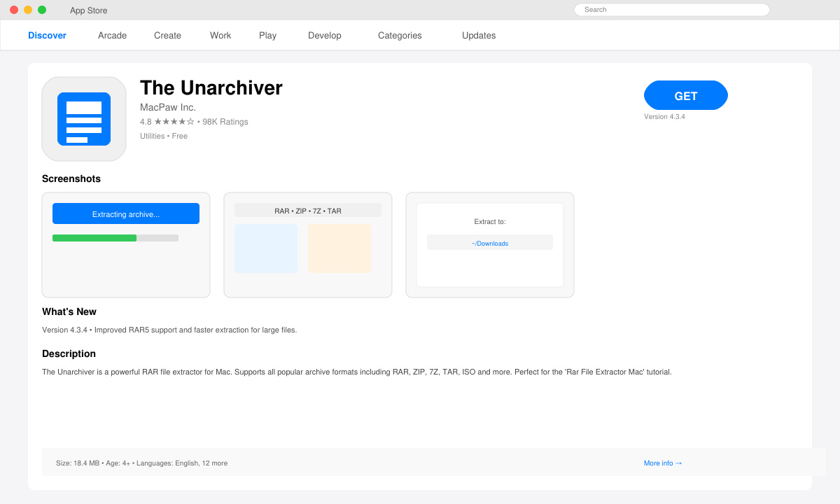
Task: Click the MacPaw Inc. developer name
Action: click(x=168, y=107)
